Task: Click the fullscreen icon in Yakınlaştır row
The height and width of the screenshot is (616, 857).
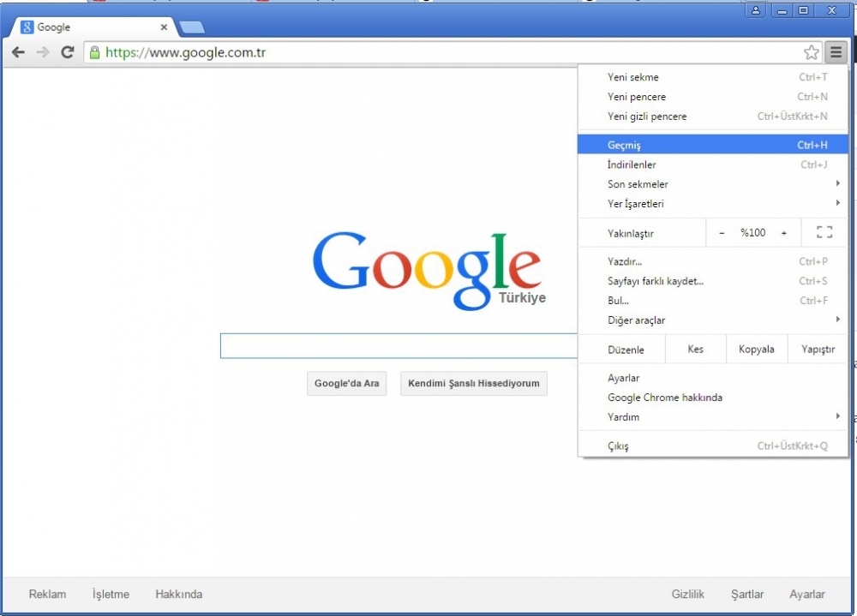Action: point(824,232)
